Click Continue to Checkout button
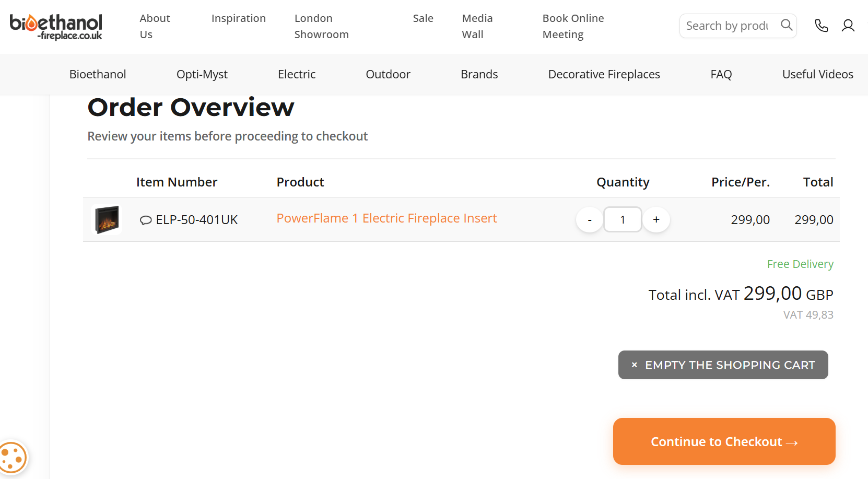 (724, 441)
